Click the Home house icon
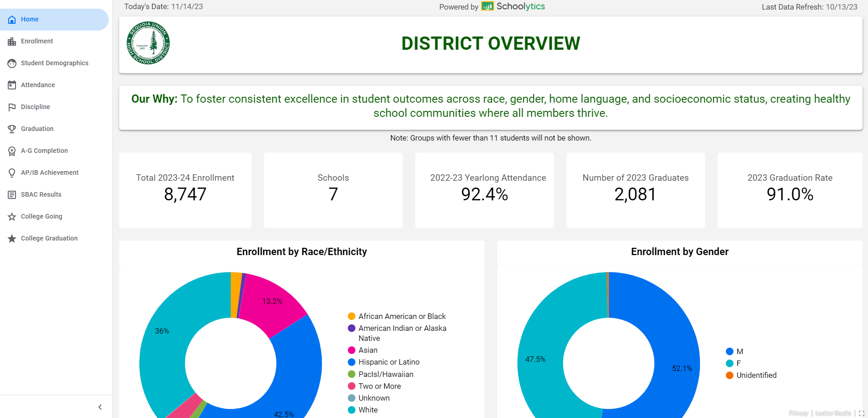This screenshot has width=868, height=418. (x=12, y=20)
